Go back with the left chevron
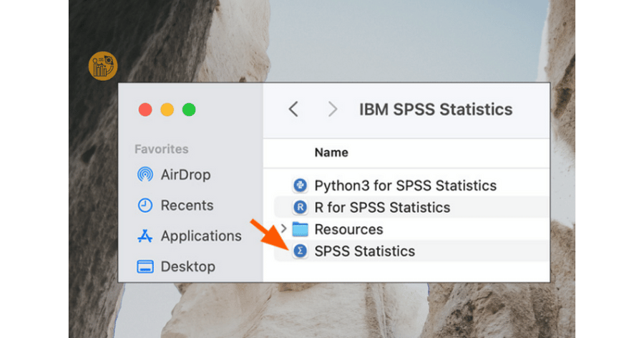This screenshot has width=644, height=338. coord(293,110)
